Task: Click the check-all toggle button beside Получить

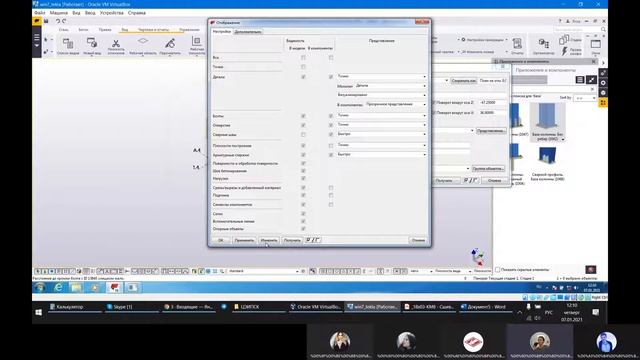Action: tap(313, 240)
